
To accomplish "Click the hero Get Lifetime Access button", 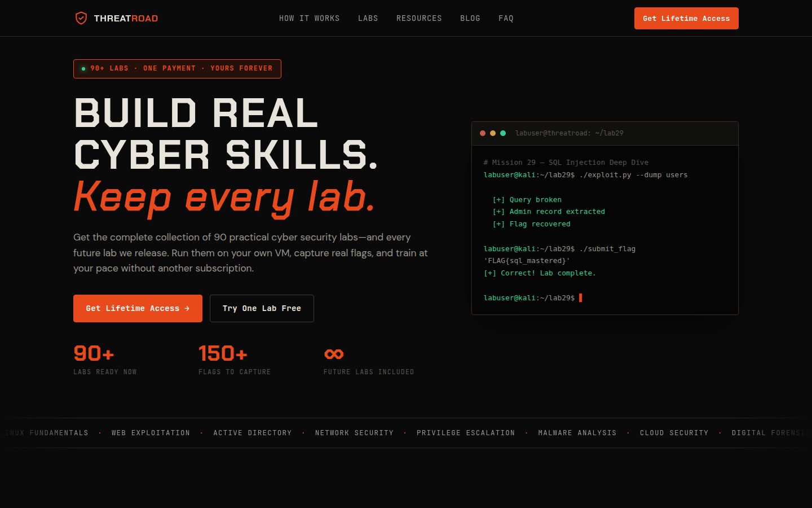I will [138, 308].
